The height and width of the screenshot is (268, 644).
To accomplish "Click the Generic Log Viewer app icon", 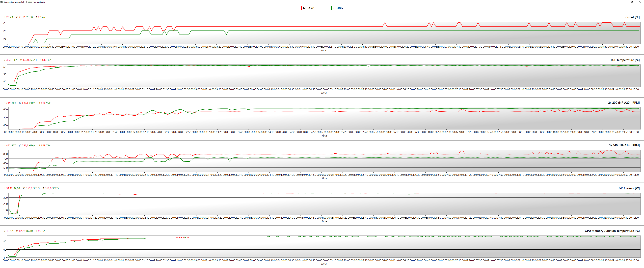I will pyautogui.click(x=2, y=2).
